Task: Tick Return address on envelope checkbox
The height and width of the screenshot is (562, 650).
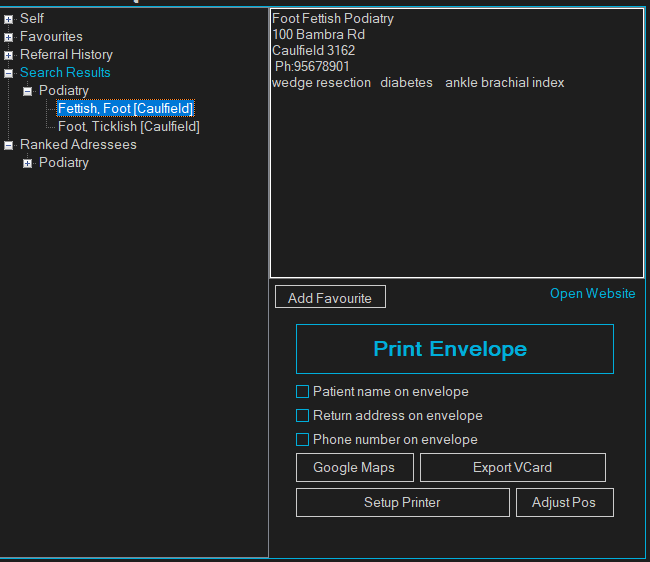Action: [303, 416]
